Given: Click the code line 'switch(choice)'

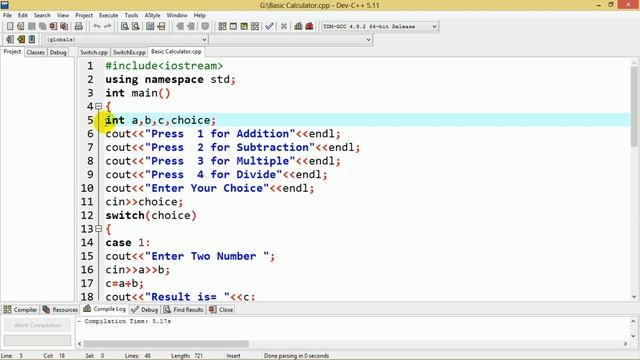Looking at the screenshot, I should tap(151, 216).
